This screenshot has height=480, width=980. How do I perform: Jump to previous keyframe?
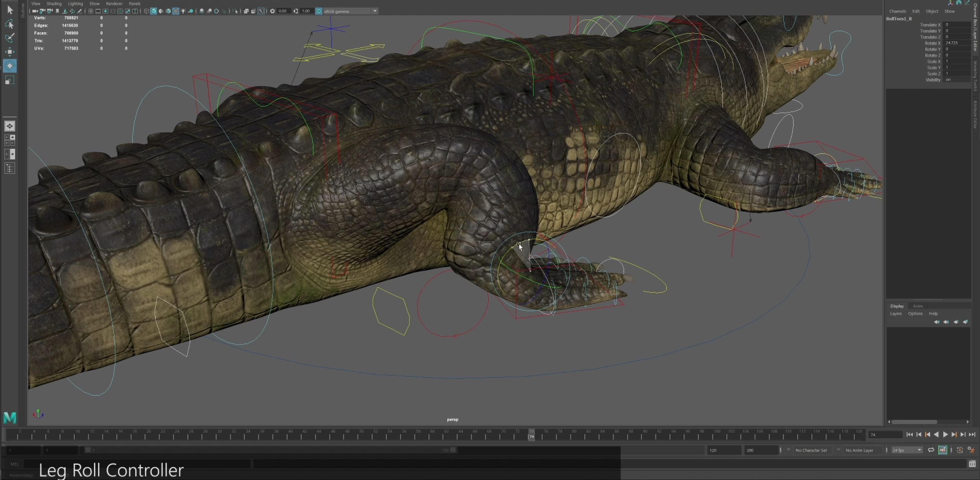(x=928, y=434)
